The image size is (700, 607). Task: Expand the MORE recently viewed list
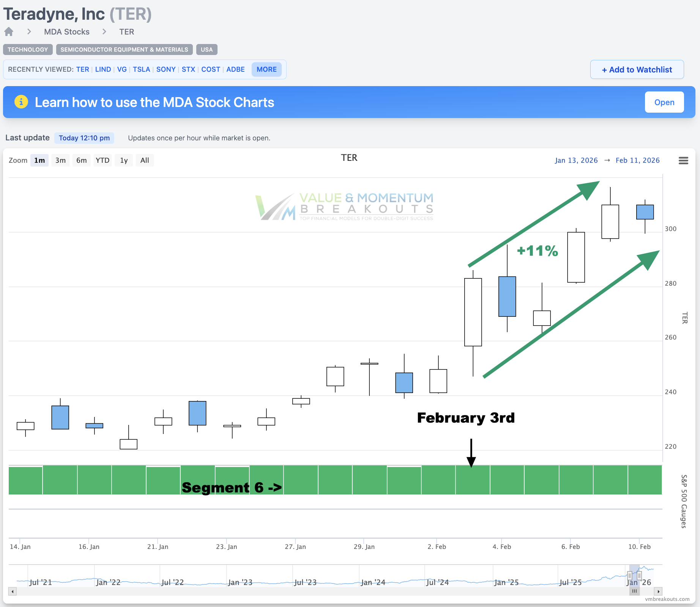coord(266,69)
